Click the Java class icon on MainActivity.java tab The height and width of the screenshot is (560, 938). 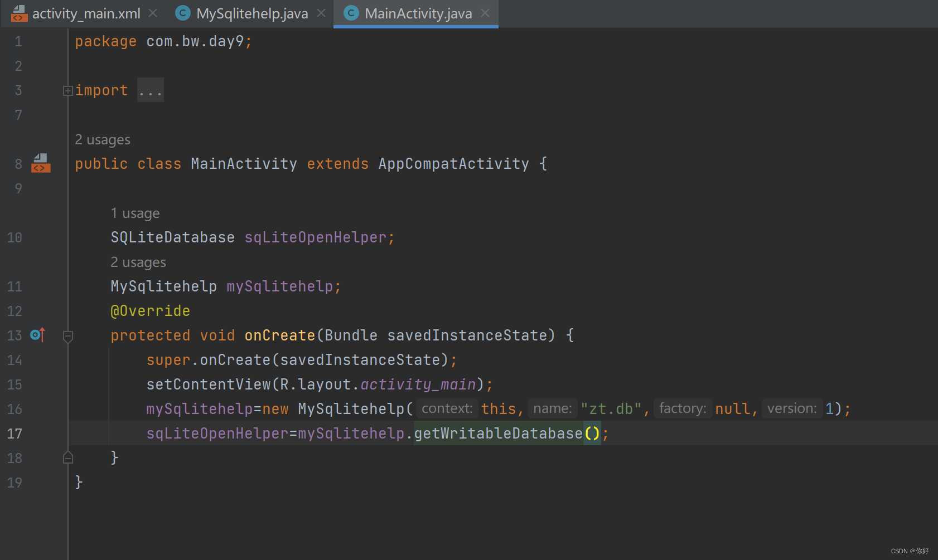[x=351, y=13]
